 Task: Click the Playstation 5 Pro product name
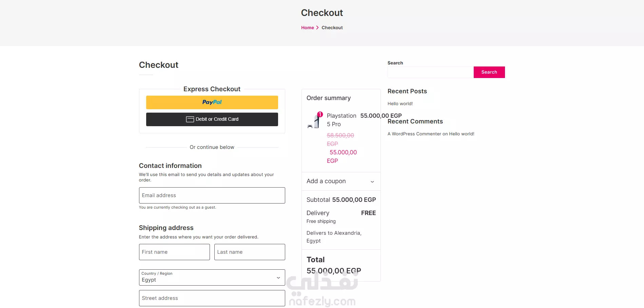click(x=341, y=120)
